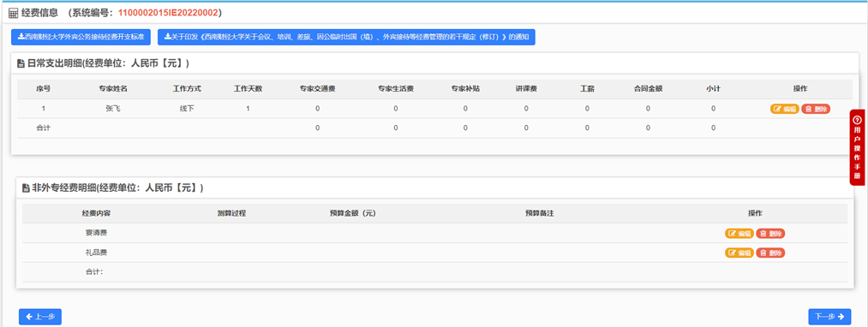The width and height of the screenshot is (868, 327).
Task: Click the document icon beside 非外专经费明细
Action: click(26, 188)
